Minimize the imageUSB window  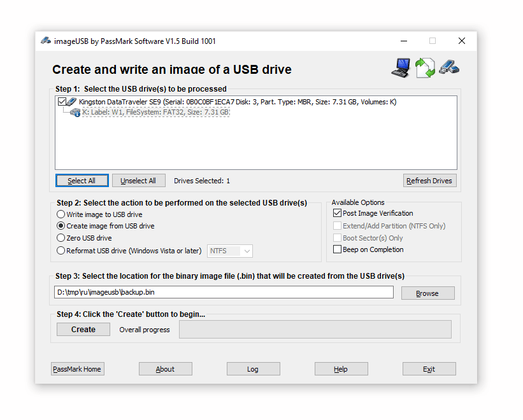(404, 41)
